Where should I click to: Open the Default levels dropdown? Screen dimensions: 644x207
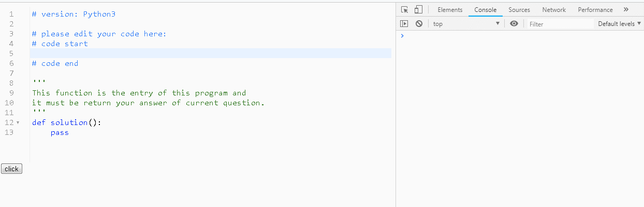tap(619, 24)
